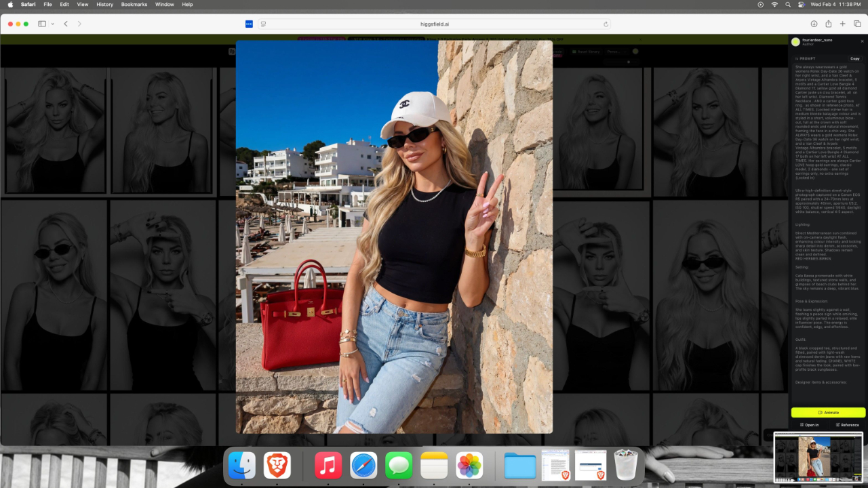Open the Apple menu
This screenshot has height=488, width=868.
point(10,4)
